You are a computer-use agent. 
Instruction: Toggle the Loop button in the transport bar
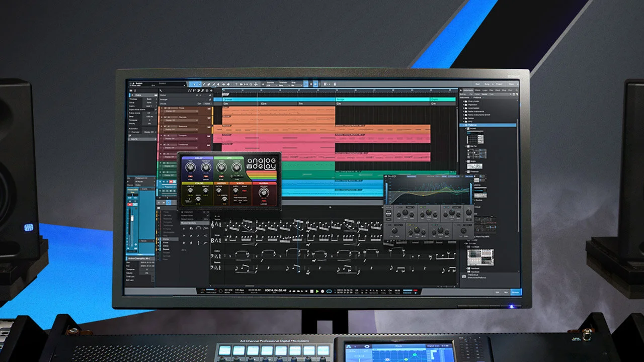coord(329,291)
